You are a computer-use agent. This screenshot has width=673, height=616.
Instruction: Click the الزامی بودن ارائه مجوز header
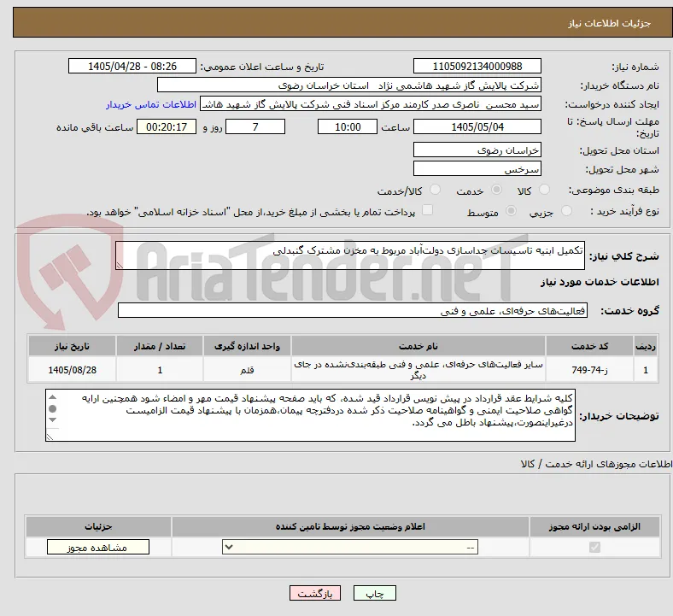click(594, 526)
